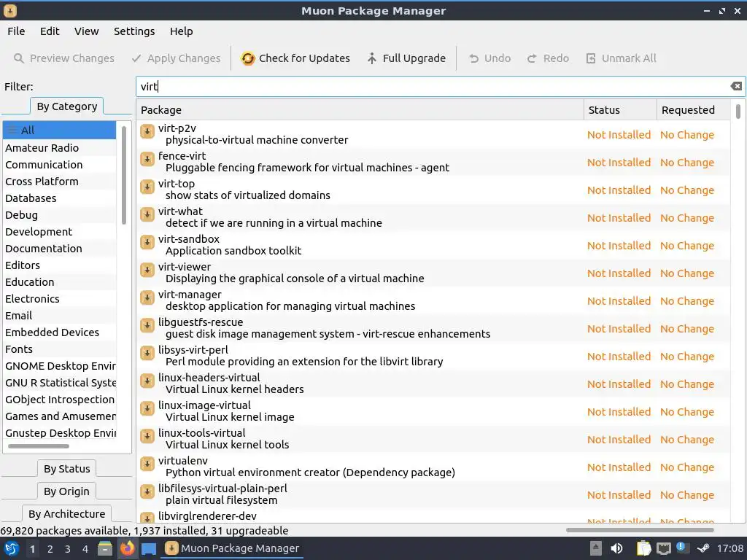Image resolution: width=747 pixels, height=560 pixels.
Task: Click the package icon beside virt-sandbox
Action: [x=147, y=242]
